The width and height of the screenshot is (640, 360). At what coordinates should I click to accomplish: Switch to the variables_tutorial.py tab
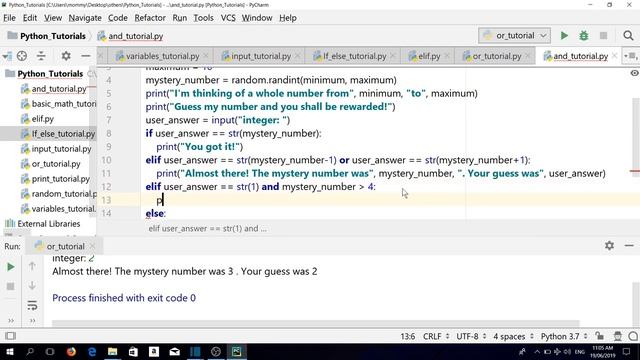click(162, 56)
